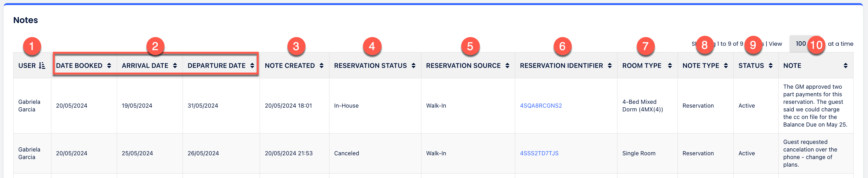868x178 pixels.
Task: Click the DATE BOOKED column header
Action: point(79,66)
